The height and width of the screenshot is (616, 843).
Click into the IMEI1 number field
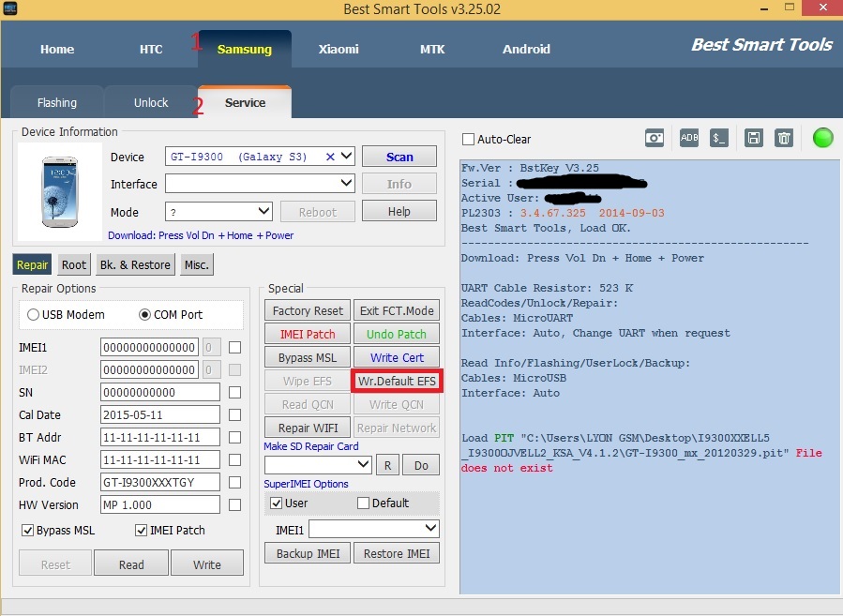(149, 347)
